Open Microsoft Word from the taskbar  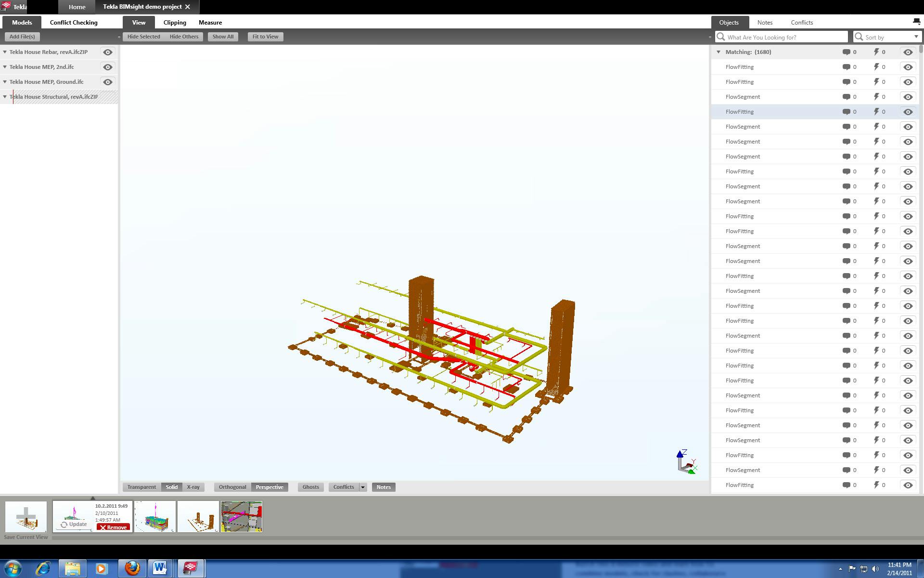pos(160,568)
